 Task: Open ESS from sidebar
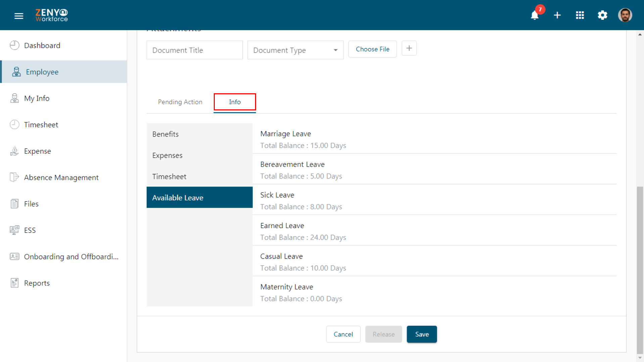point(64,230)
